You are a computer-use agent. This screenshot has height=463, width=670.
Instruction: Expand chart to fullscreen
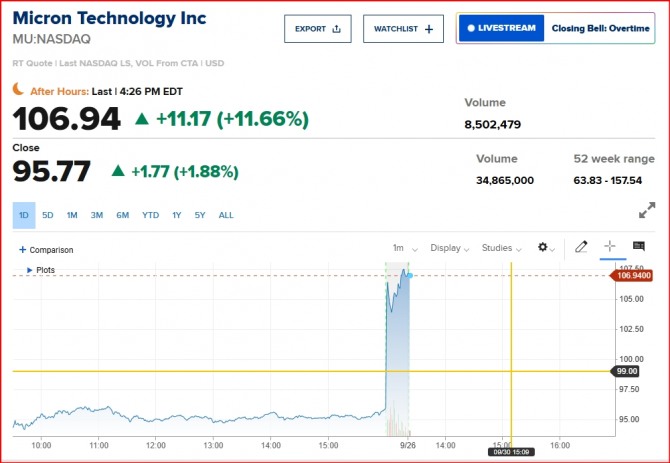click(x=647, y=211)
